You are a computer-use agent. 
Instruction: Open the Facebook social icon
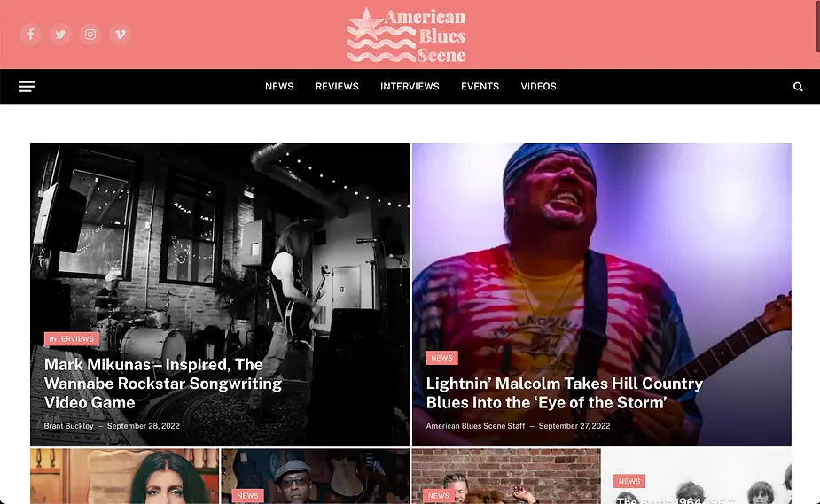(x=31, y=35)
